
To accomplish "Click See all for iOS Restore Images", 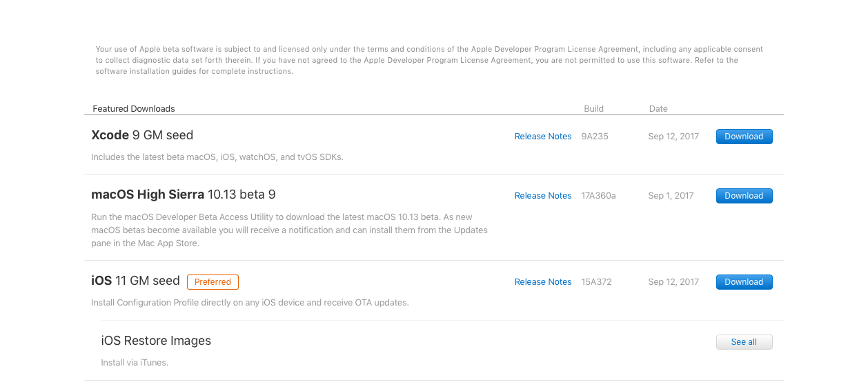I will coord(744,342).
